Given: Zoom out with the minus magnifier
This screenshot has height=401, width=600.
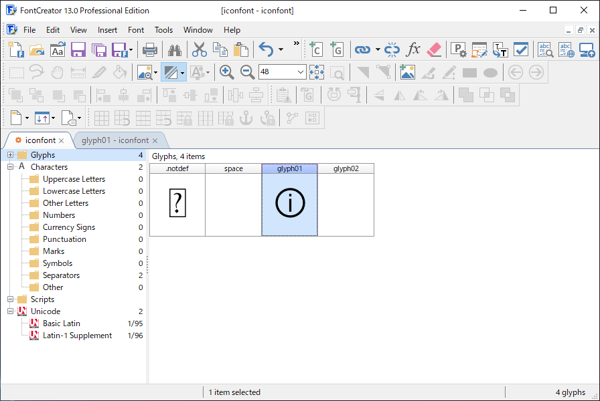Looking at the screenshot, I should [247, 72].
